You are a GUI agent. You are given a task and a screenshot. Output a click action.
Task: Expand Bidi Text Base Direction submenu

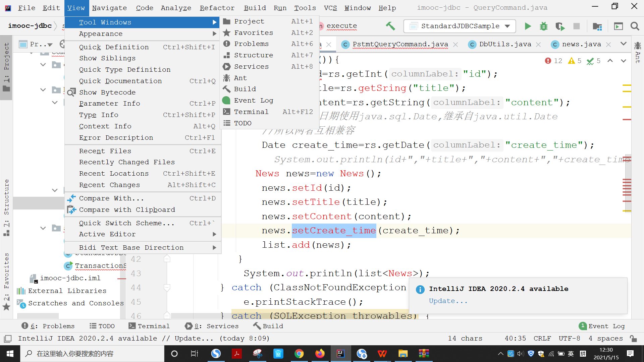pyautogui.click(x=143, y=248)
